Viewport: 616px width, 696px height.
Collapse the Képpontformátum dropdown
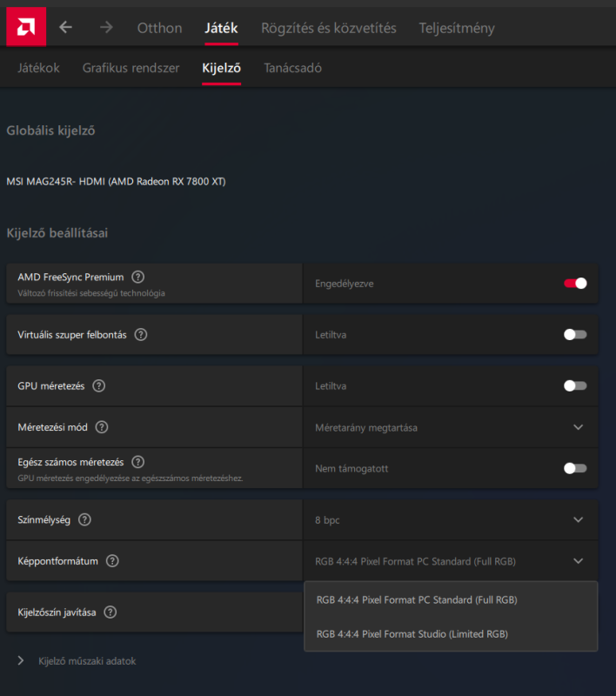pyautogui.click(x=451, y=561)
